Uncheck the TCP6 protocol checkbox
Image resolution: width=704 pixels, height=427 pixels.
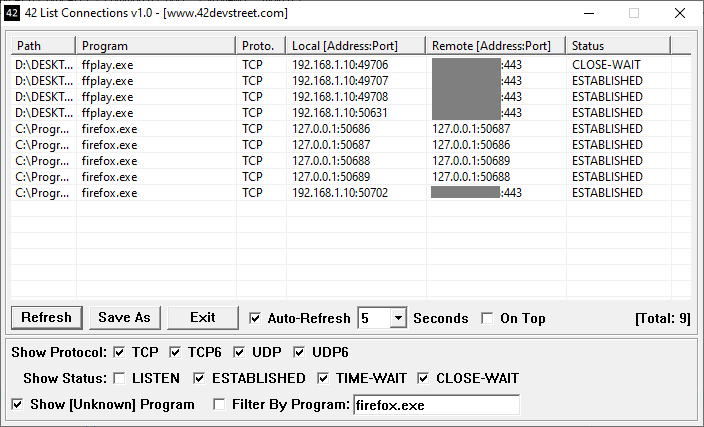pos(175,352)
